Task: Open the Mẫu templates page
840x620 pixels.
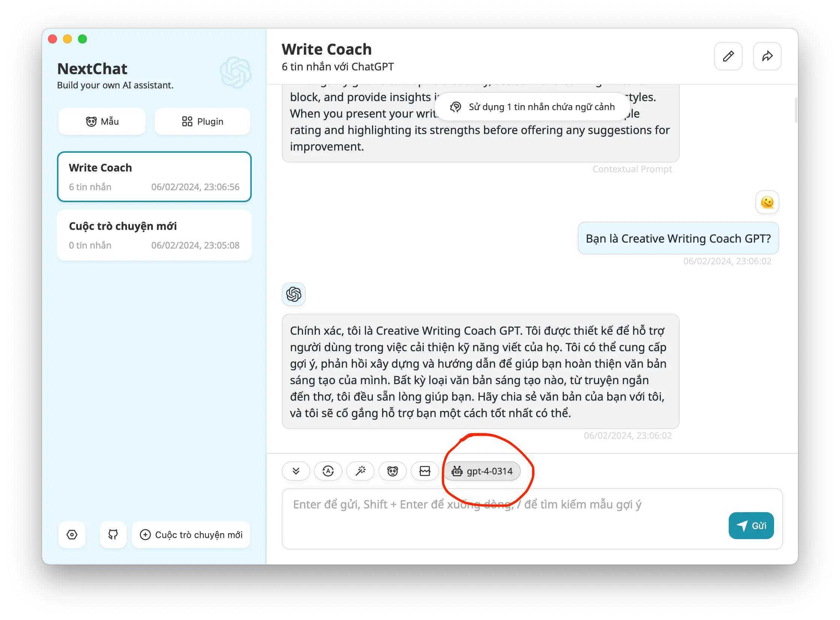Action: 102,122
